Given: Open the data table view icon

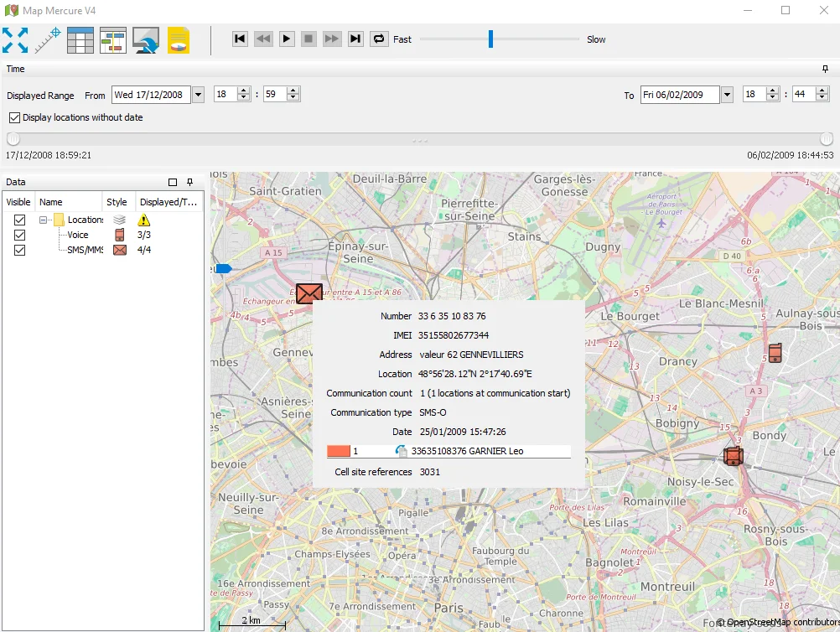Looking at the screenshot, I should click(x=80, y=39).
